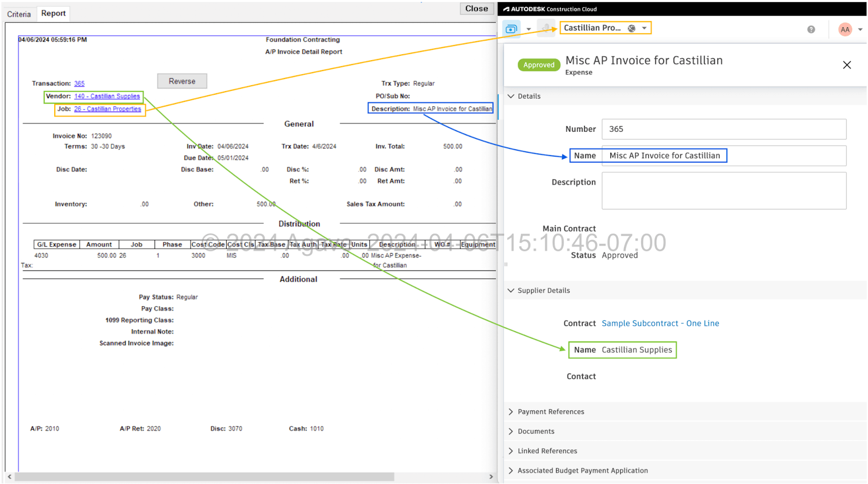Open Transaction 365 link
This screenshot has height=484, width=868.
(79, 83)
